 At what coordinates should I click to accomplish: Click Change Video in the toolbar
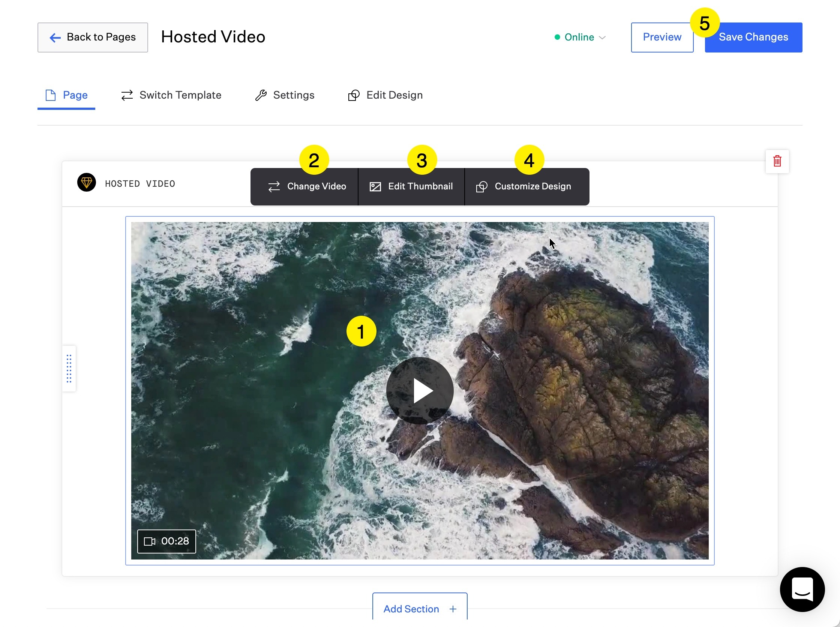(x=304, y=186)
